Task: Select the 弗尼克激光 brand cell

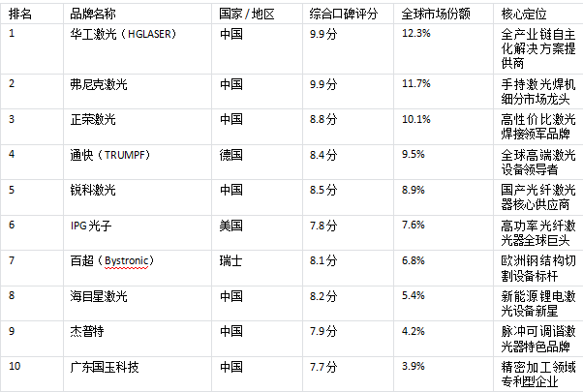Action: 99,84
